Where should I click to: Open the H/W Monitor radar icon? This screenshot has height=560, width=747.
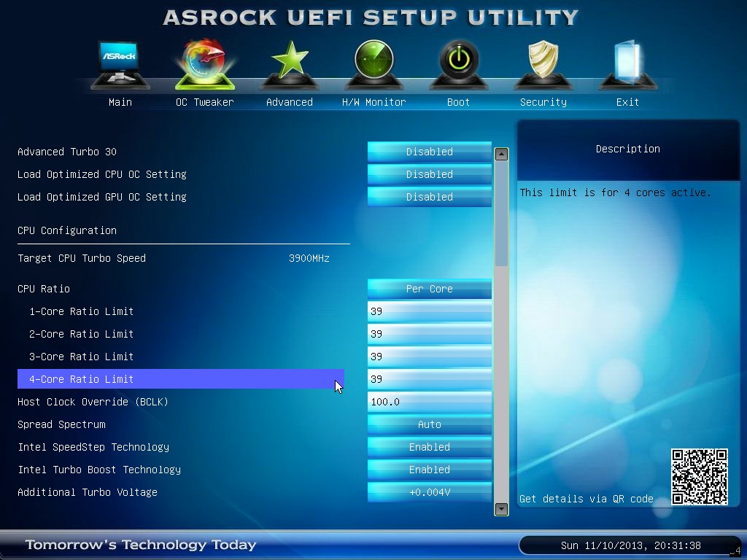tap(374, 65)
